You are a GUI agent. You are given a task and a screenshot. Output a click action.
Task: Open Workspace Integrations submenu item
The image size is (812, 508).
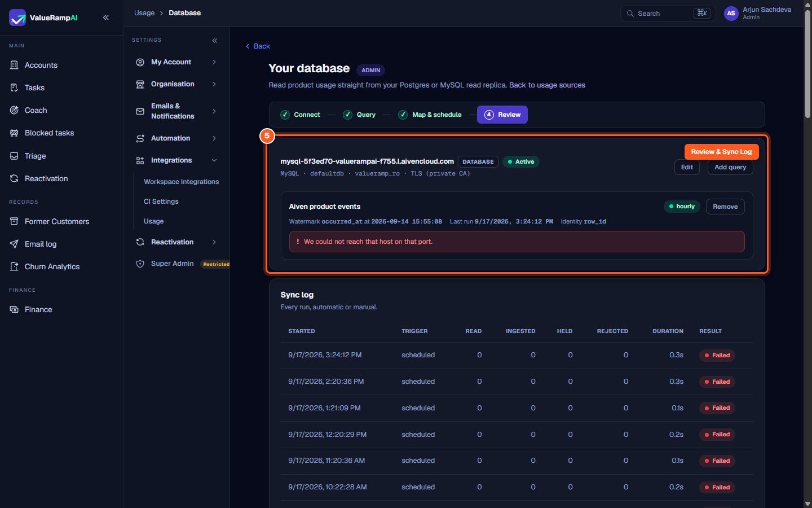click(181, 182)
